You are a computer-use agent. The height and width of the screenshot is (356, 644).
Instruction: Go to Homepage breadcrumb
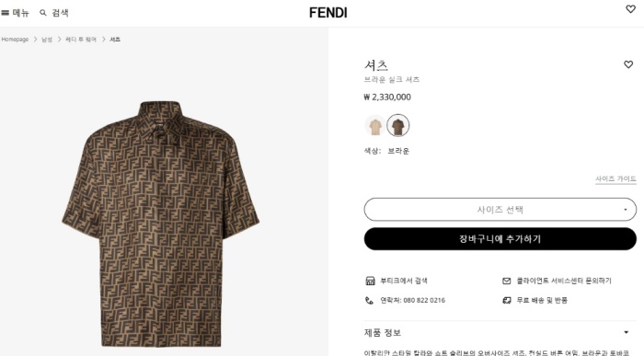pyautogui.click(x=16, y=40)
